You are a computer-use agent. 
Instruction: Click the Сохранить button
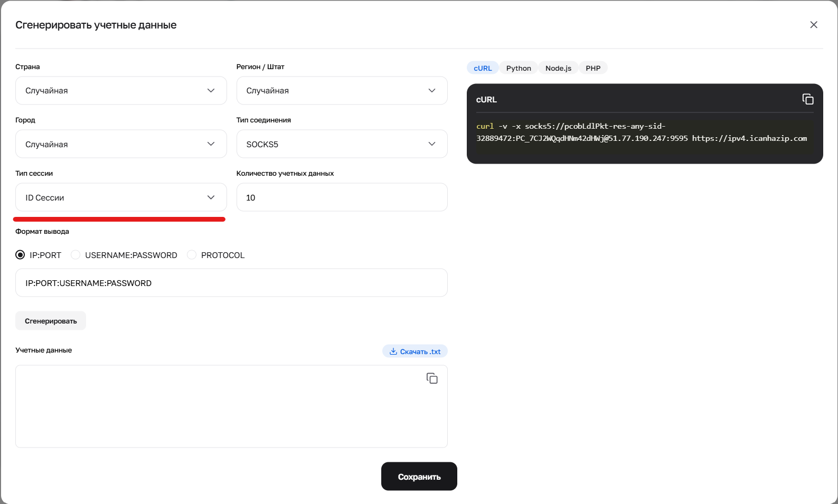[419, 477]
